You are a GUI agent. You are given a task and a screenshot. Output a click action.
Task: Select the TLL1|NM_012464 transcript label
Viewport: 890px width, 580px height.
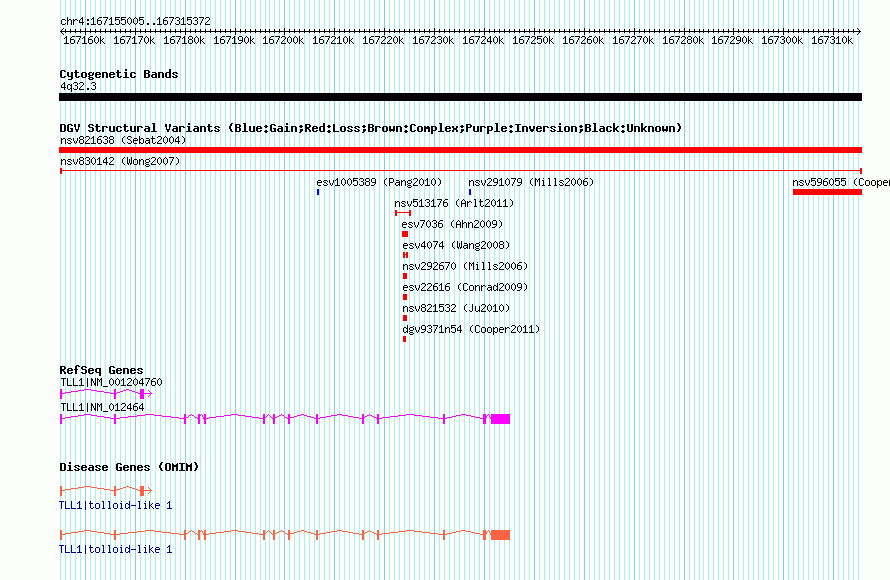(x=102, y=407)
